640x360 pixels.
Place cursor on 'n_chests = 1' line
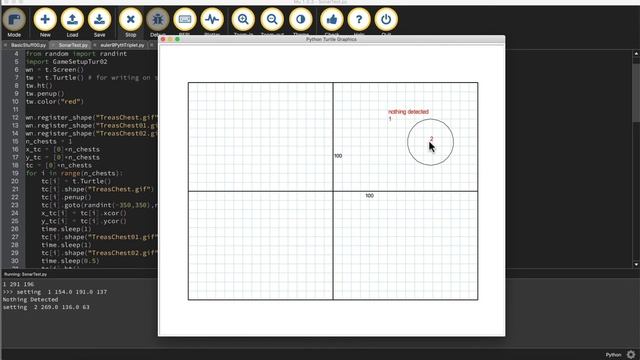point(49,141)
